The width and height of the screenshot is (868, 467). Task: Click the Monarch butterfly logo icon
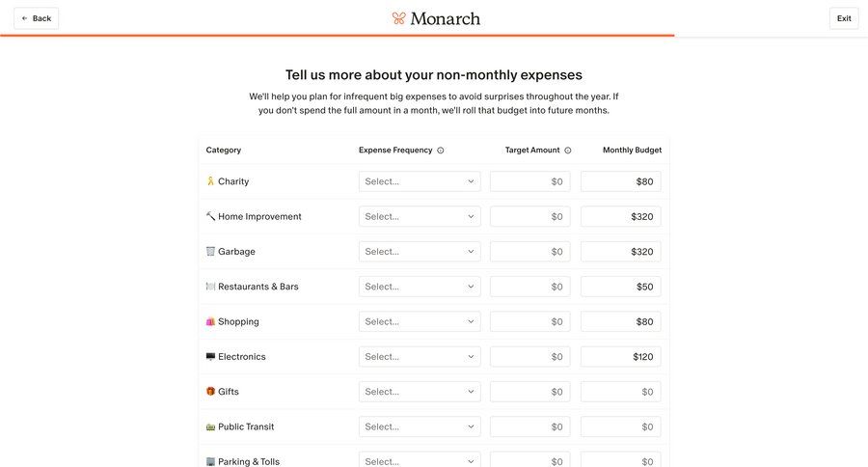pos(399,18)
